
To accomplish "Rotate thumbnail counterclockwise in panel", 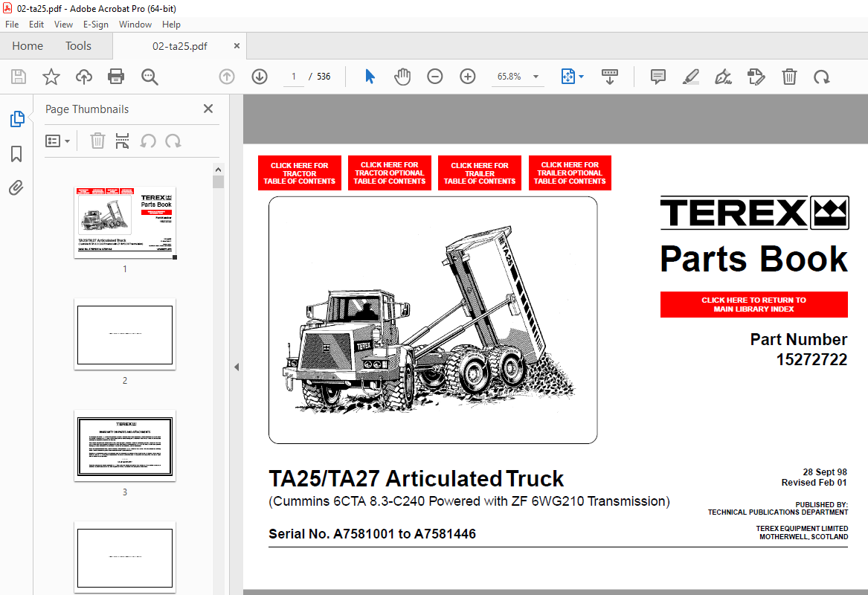I will pos(148,141).
